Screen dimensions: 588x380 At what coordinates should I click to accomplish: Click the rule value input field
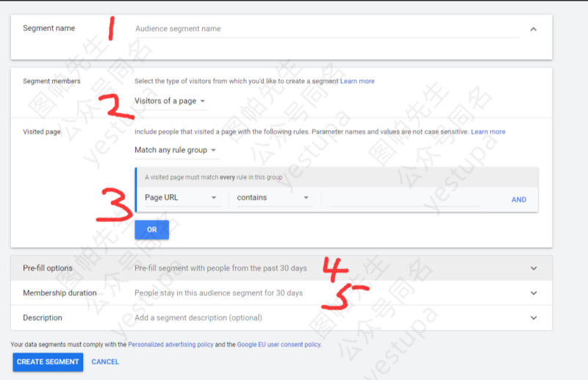(401, 198)
